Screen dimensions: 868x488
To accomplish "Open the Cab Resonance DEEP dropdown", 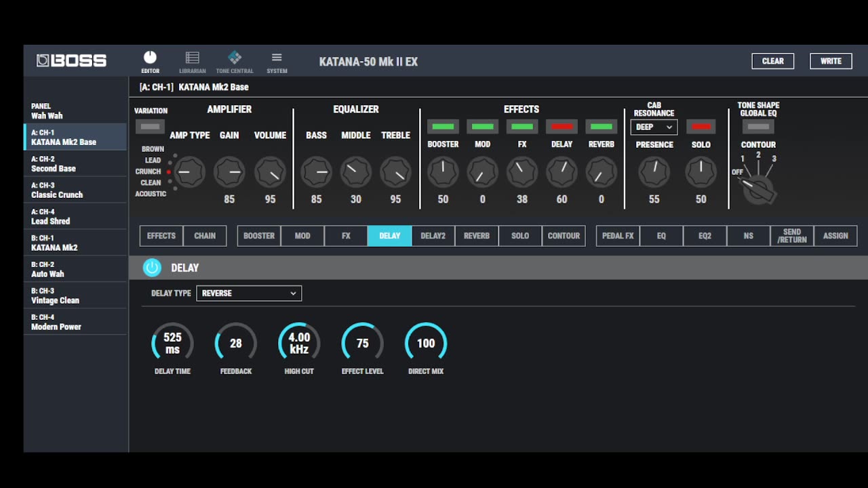I will pyautogui.click(x=654, y=127).
